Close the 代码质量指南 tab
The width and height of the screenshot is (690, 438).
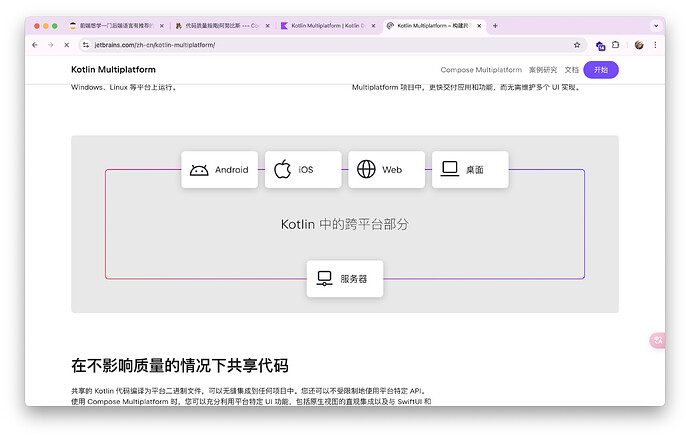[267, 26]
